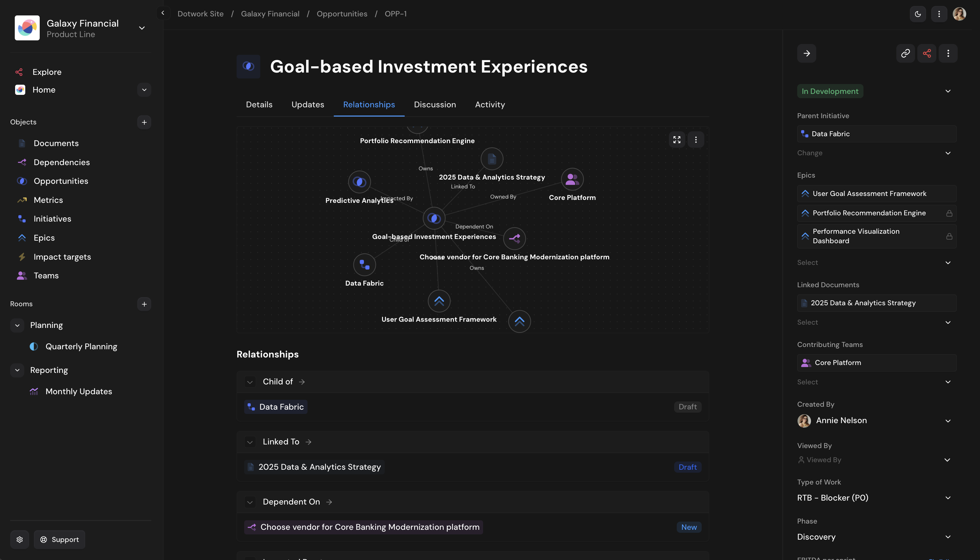Toggle dark mode with the moon icon
Viewport: 980px width, 560px height.
(918, 13)
